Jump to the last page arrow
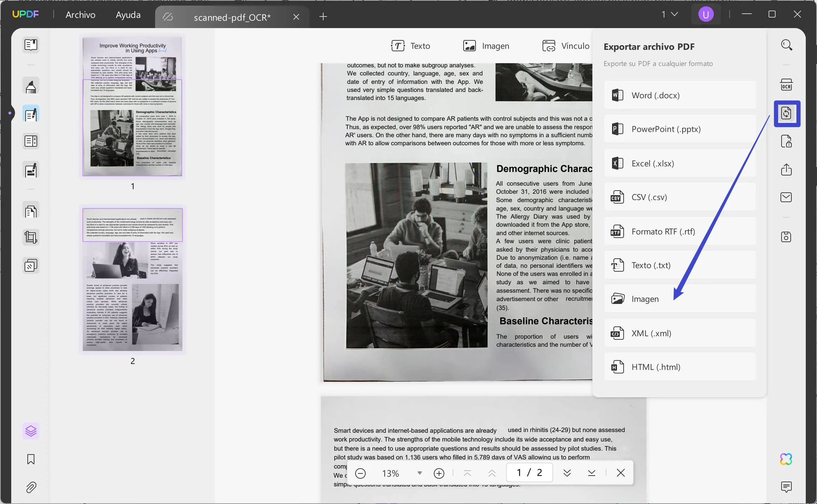 pos(592,473)
